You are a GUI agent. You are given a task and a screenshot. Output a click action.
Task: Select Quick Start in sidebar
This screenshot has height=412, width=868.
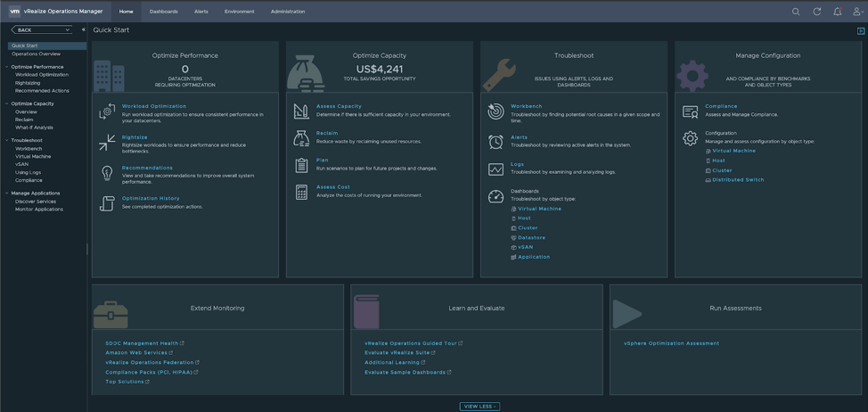47,46
